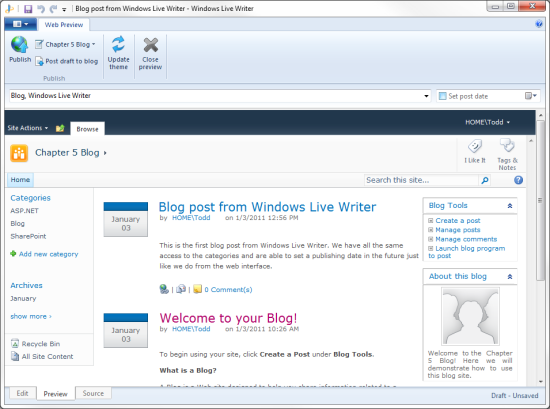The height and width of the screenshot is (409, 550).
Task: Open the ribbon Help icon
Action: coord(539,24)
